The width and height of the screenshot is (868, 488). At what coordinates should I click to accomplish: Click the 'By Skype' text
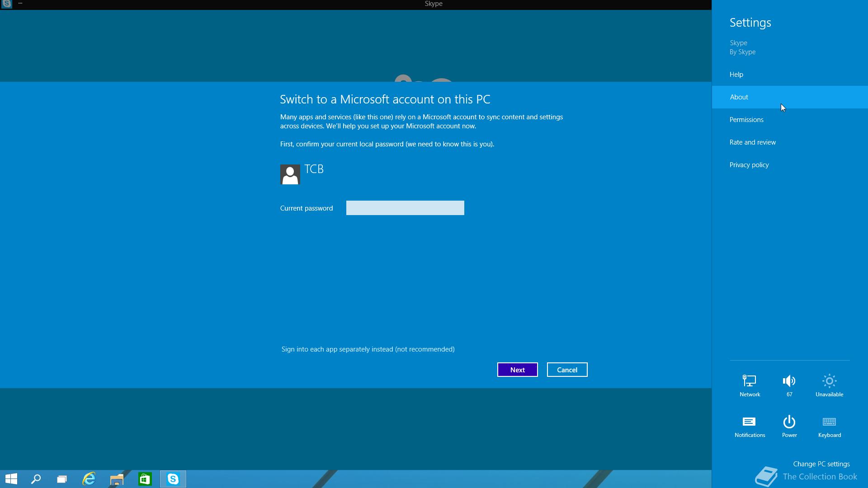742,52
